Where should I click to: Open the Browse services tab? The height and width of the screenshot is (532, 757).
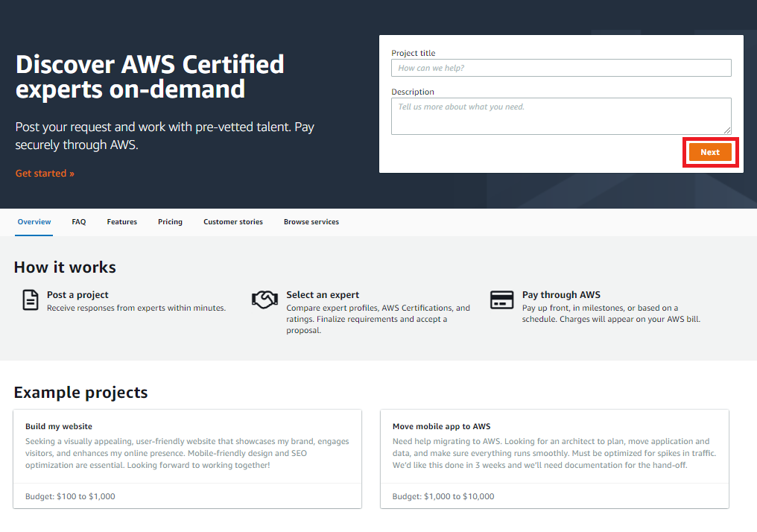(311, 221)
